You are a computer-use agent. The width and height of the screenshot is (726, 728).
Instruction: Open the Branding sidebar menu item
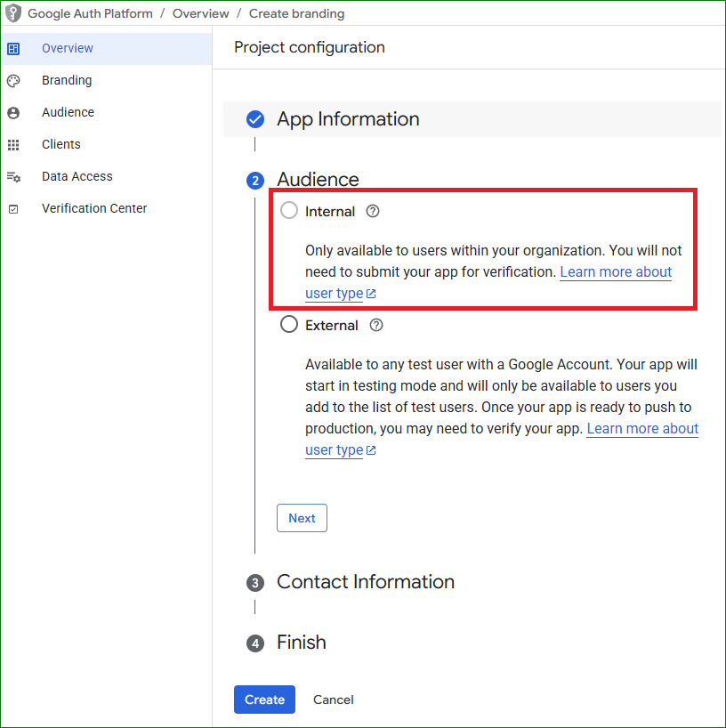coord(67,81)
